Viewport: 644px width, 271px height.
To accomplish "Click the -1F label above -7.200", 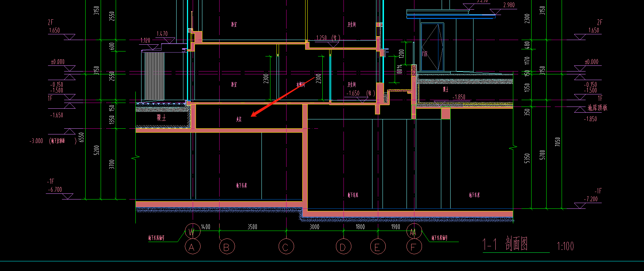I will [x=599, y=191].
